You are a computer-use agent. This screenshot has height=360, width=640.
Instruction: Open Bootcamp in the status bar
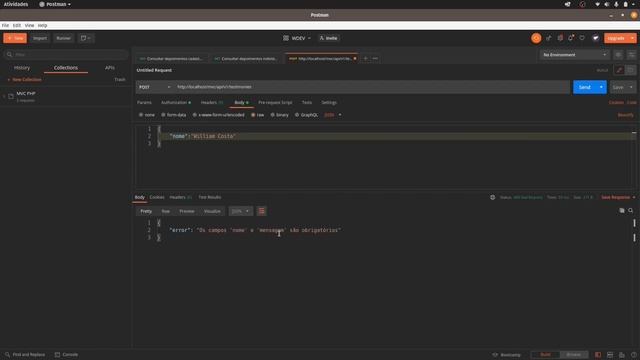pyautogui.click(x=507, y=355)
